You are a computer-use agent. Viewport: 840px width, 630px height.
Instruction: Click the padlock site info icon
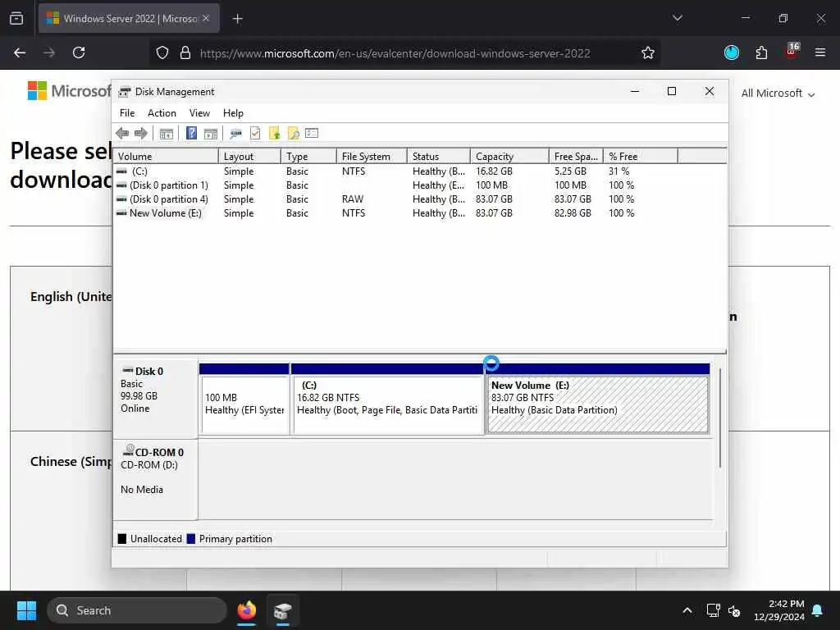[x=185, y=52]
